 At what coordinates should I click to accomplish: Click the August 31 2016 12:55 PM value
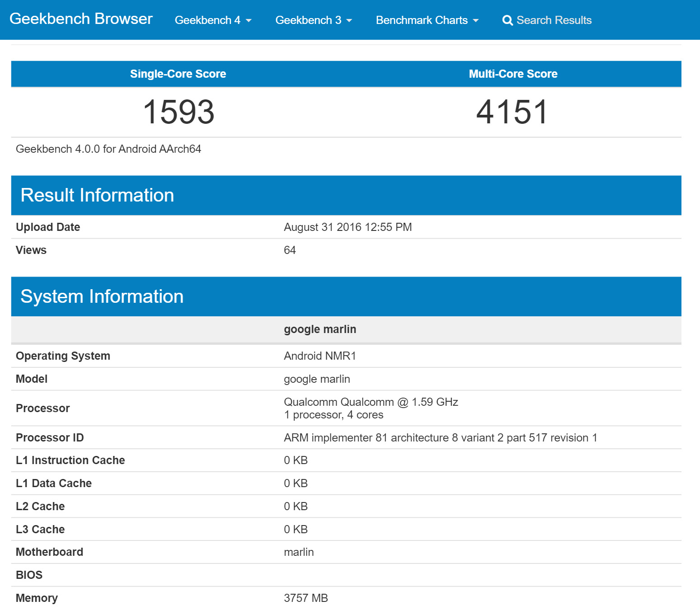click(348, 227)
